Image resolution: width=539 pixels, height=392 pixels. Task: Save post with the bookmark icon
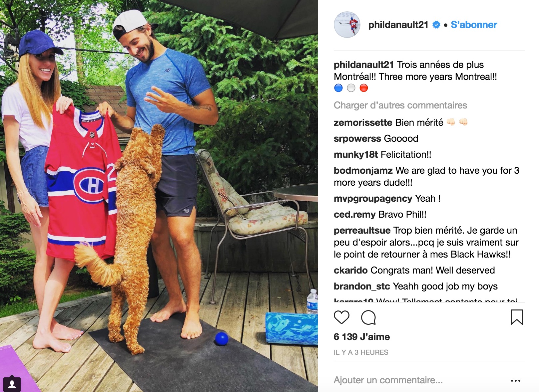point(517,317)
